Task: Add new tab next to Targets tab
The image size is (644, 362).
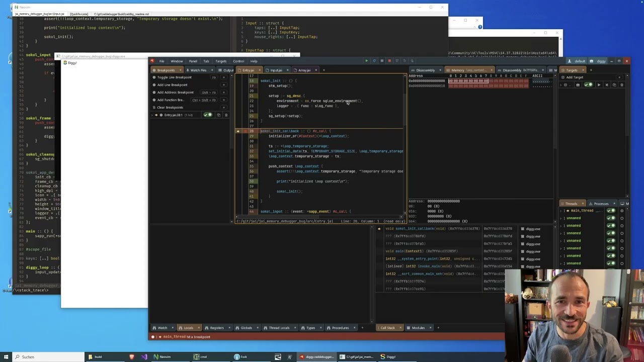Action: [591, 70]
